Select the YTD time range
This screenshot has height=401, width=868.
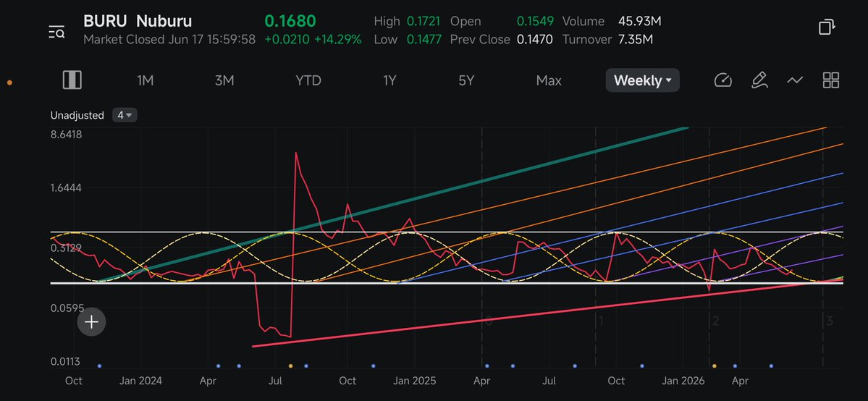[308, 80]
